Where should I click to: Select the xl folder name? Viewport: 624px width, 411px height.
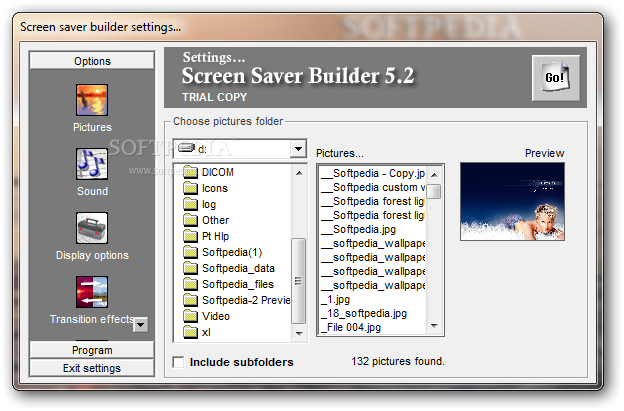pyautogui.click(x=206, y=332)
